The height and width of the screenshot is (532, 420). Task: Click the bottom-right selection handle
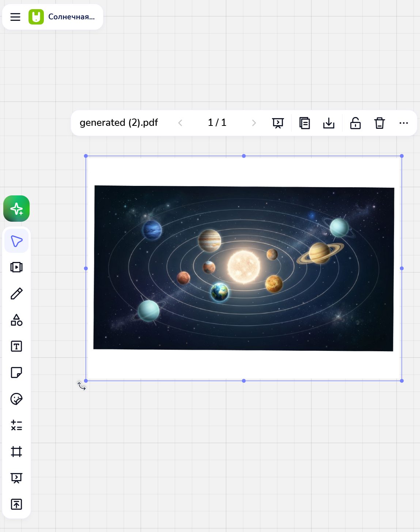(402, 381)
